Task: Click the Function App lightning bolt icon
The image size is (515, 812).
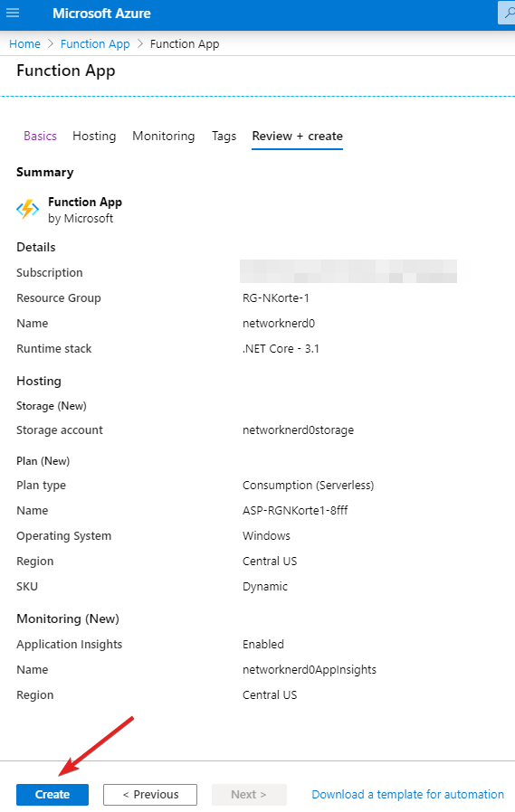Action: pyautogui.click(x=27, y=209)
